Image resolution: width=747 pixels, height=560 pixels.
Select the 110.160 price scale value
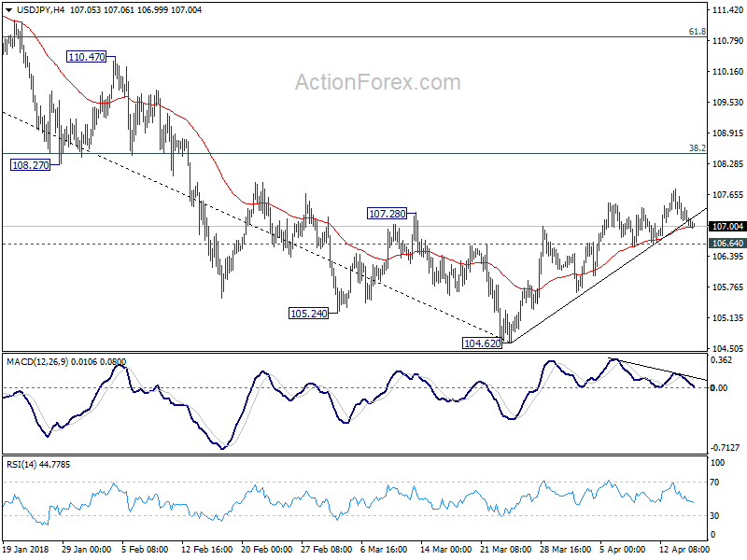click(727, 72)
